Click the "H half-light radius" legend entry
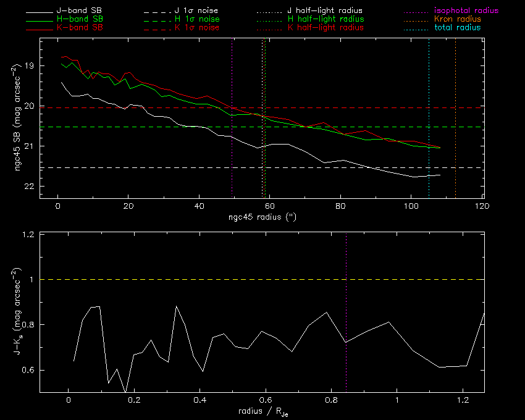 click(325, 19)
